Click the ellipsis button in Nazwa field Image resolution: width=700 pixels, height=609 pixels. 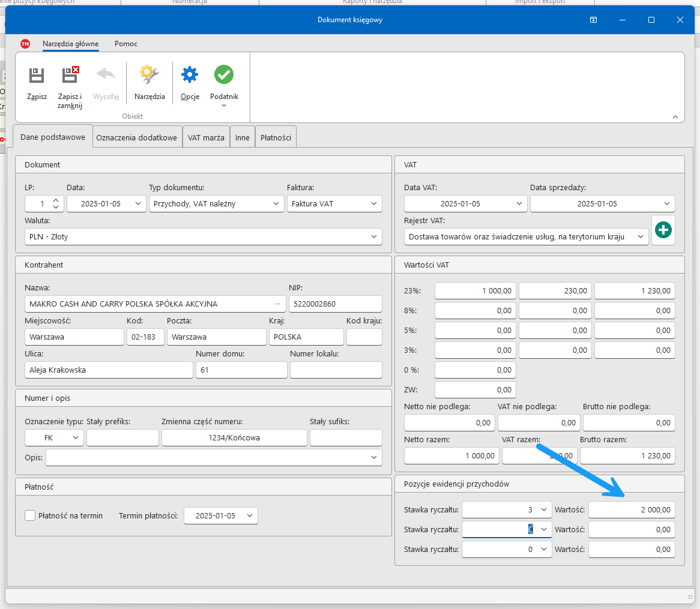tap(277, 304)
